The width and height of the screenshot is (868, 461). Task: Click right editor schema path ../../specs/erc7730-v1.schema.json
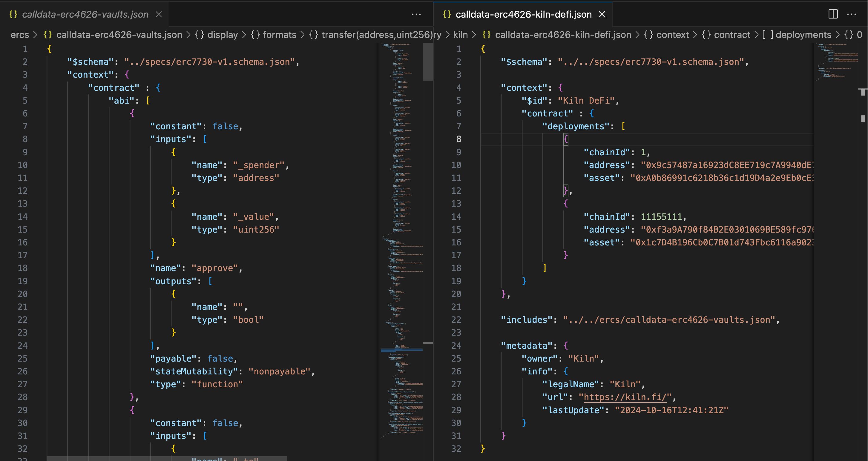click(x=651, y=62)
